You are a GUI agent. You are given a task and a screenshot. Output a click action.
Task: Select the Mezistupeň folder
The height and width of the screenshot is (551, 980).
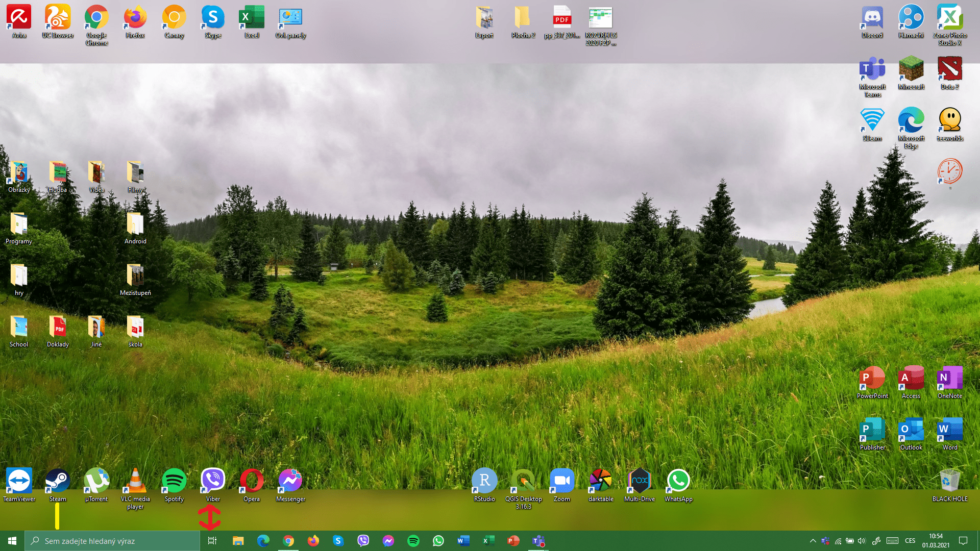135,275
